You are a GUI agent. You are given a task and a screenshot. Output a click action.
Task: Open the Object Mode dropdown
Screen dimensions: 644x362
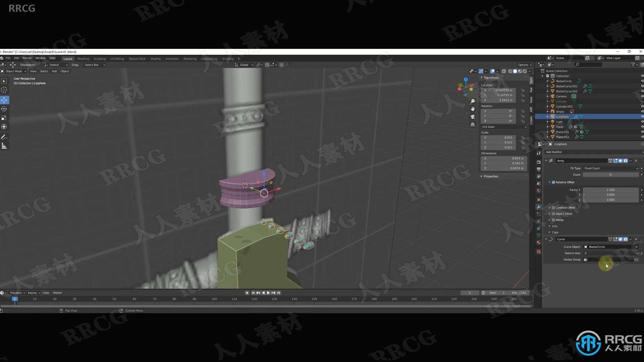[14, 71]
